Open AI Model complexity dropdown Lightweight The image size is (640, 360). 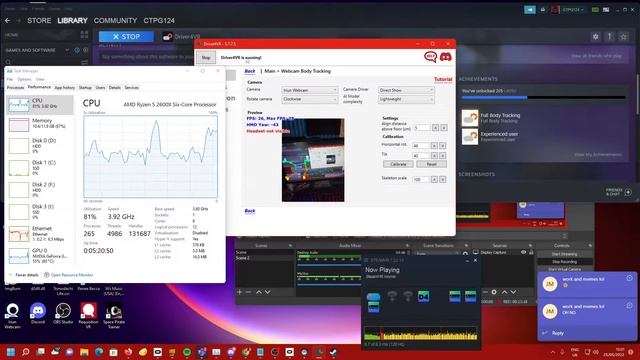[x=406, y=99]
